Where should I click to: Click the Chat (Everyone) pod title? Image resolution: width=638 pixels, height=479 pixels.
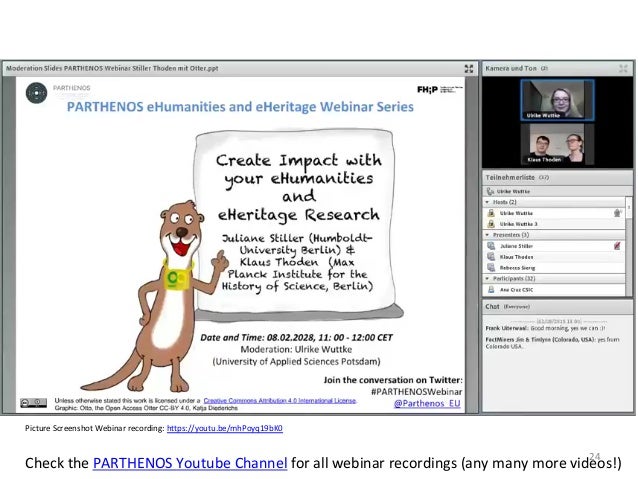click(507, 306)
